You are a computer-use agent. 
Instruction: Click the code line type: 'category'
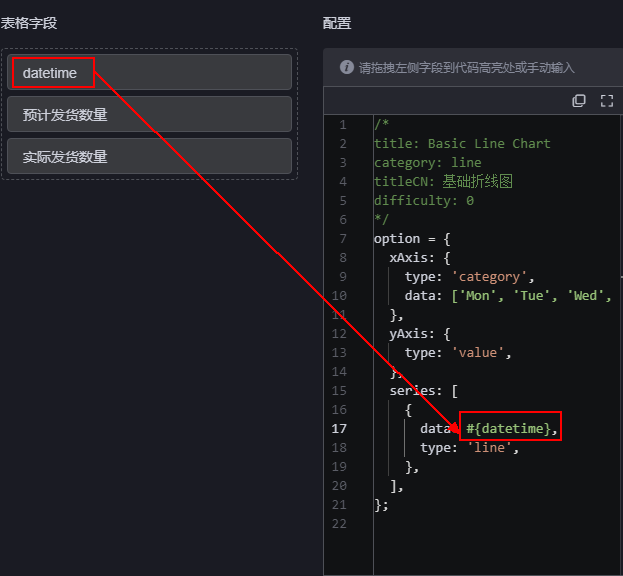(470, 277)
